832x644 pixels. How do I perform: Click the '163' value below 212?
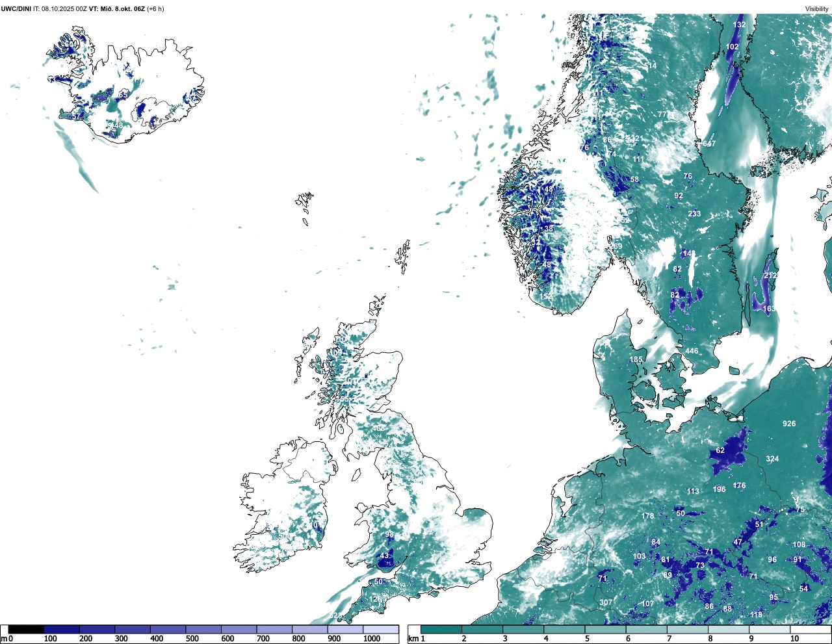pyautogui.click(x=769, y=309)
